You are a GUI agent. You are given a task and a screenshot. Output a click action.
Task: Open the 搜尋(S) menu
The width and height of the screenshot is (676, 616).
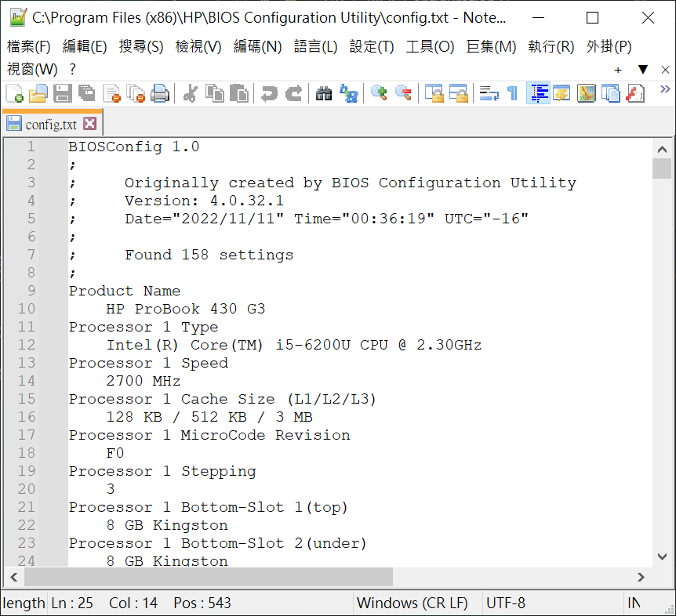[x=141, y=46]
